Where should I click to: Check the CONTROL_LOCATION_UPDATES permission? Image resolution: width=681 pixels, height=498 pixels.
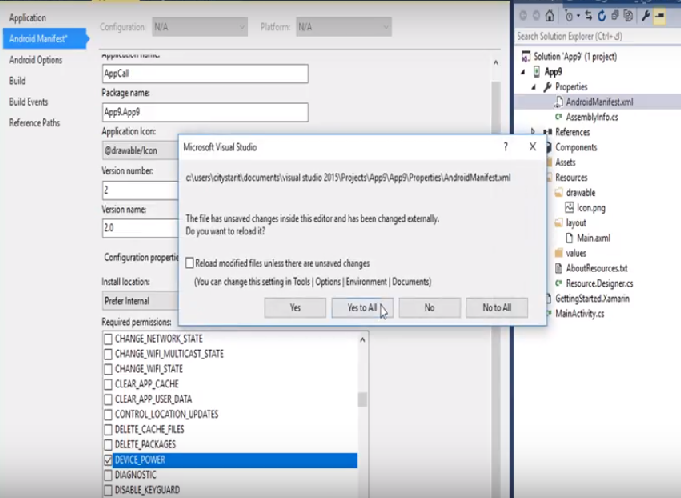pos(108,415)
